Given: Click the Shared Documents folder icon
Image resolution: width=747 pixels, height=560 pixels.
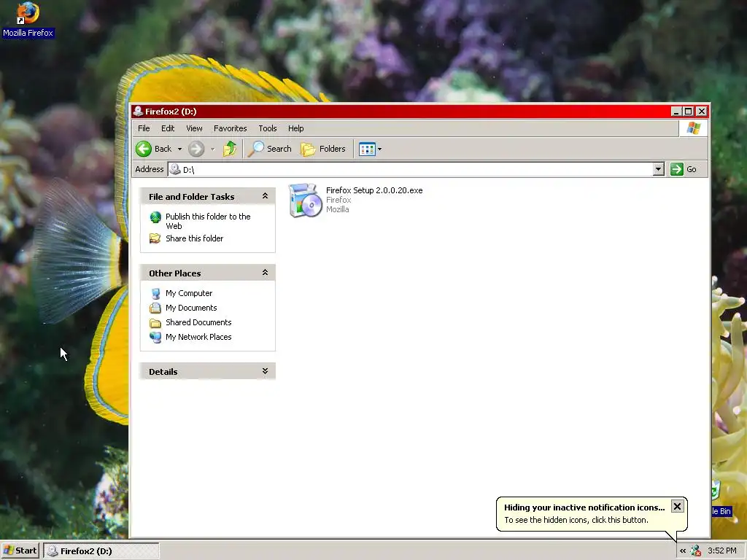Looking at the screenshot, I should click(x=155, y=323).
